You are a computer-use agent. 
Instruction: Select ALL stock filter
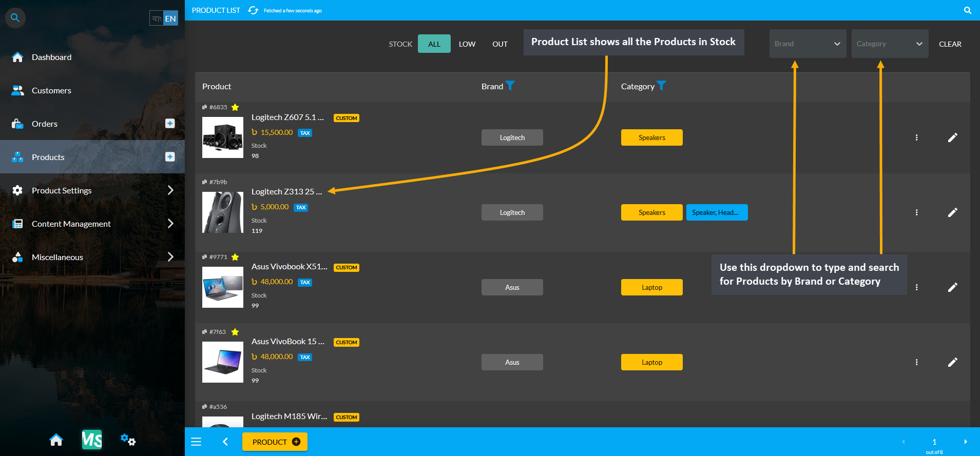click(x=434, y=44)
